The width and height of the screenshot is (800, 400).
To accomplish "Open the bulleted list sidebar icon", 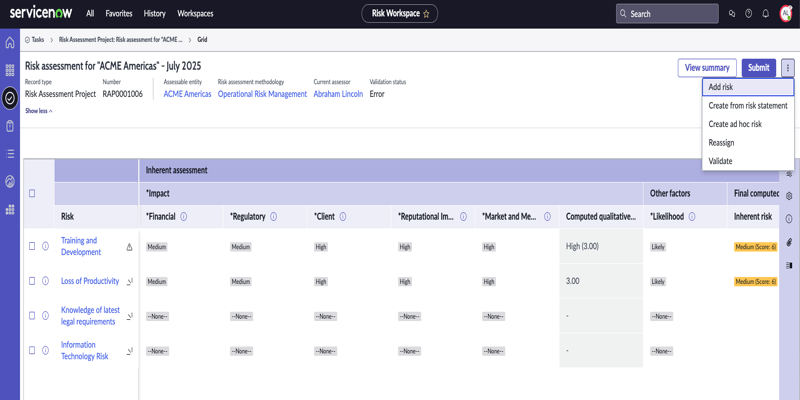I will click(10, 153).
